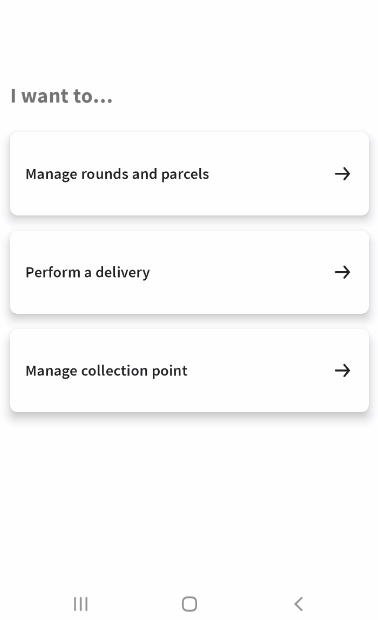Open the Manage rounds and parcels card
Screen dimensions: 378x620
(189, 174)
